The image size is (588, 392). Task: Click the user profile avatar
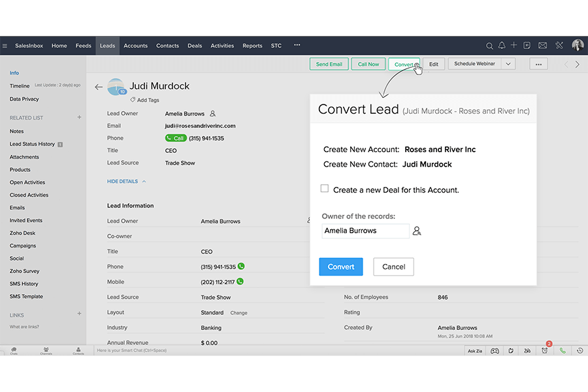point(578,46)
